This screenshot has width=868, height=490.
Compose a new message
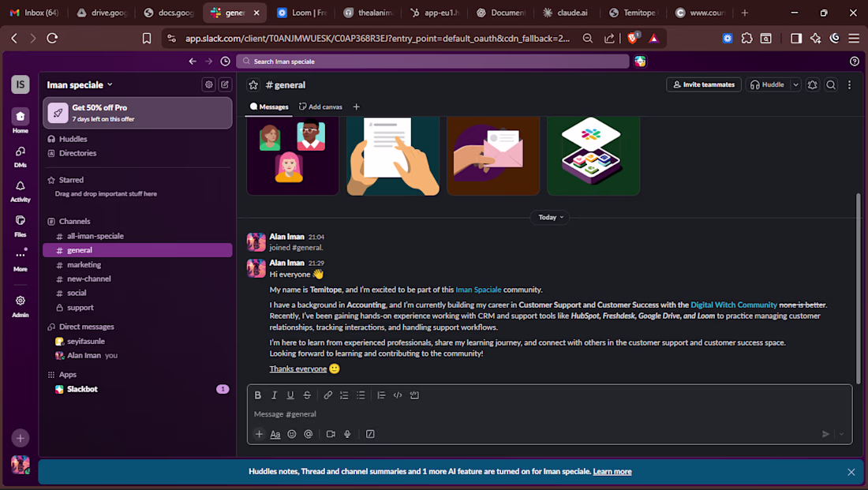225,84
